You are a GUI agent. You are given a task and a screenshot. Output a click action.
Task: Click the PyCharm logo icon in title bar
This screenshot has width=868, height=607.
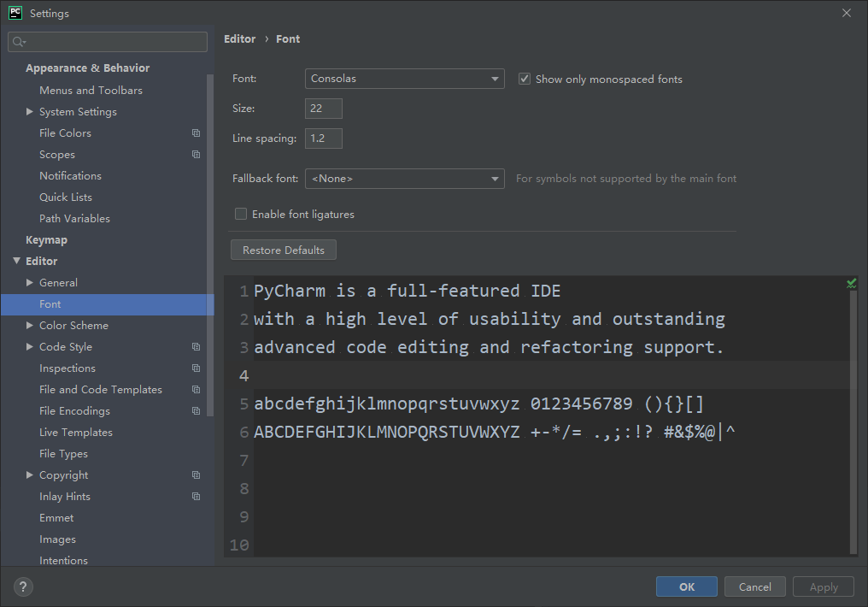(15, 13)
